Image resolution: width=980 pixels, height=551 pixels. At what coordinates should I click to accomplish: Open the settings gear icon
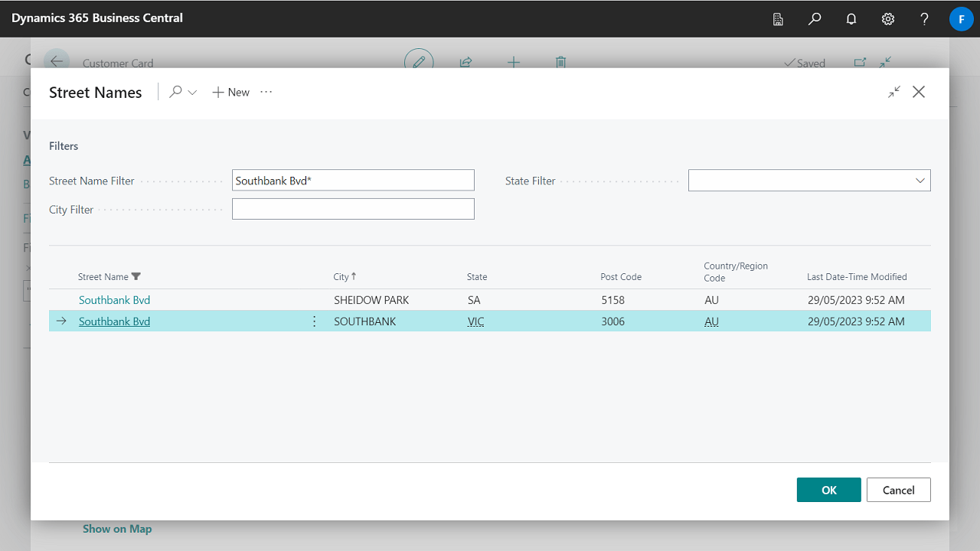click(x=888, y=18)
